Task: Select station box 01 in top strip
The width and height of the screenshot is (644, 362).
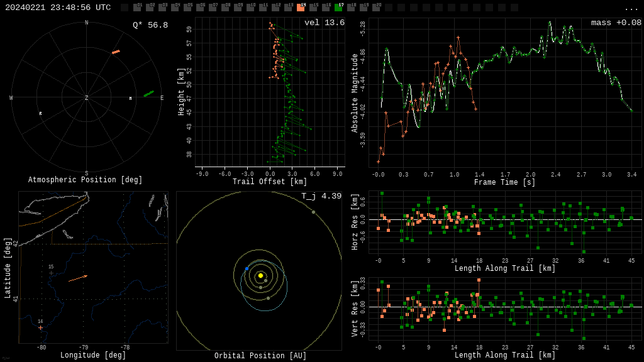Action: (137, 8)
